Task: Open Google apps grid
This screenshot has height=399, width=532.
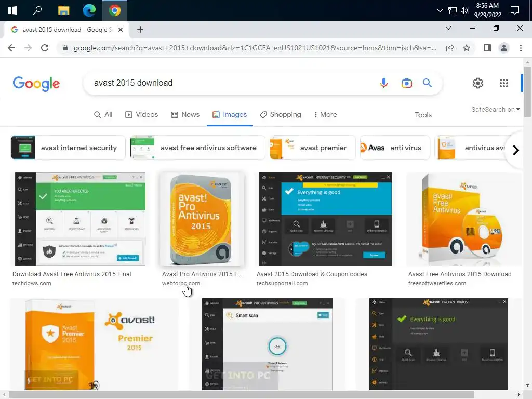Action: [504, 83]
